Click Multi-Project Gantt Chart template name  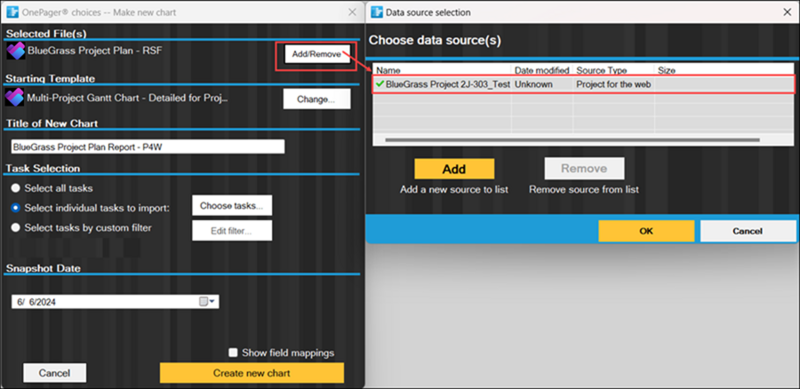[x=128, y=98]
